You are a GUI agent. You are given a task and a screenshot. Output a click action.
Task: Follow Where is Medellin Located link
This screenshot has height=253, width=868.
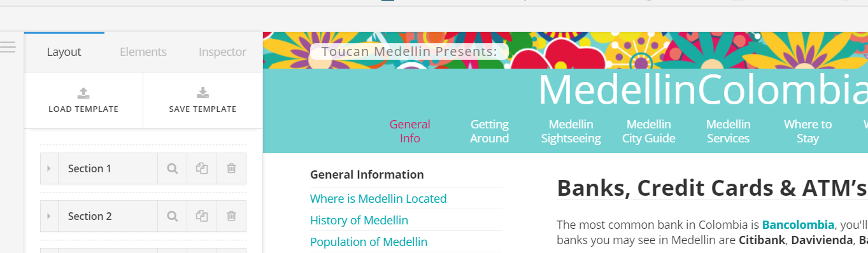pyautogui.click(x=378, y=198)
